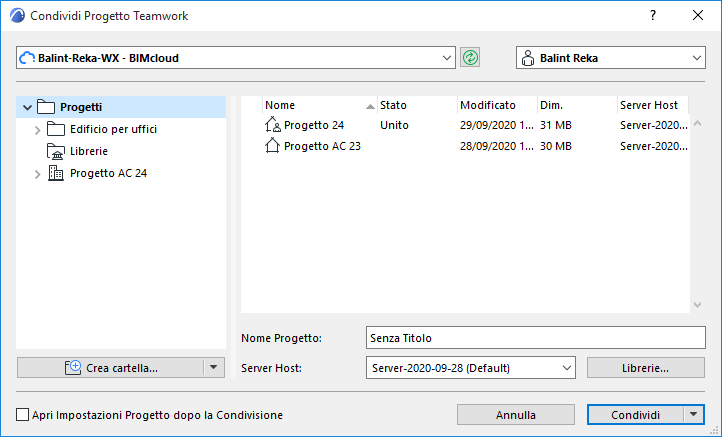
Task: Click the Progetto AC 24 building icon
Action: pos(56,173)
